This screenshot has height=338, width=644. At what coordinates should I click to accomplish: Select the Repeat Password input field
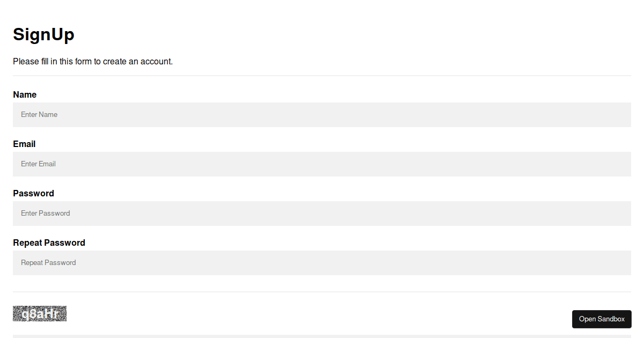click(x=322, y=262)
